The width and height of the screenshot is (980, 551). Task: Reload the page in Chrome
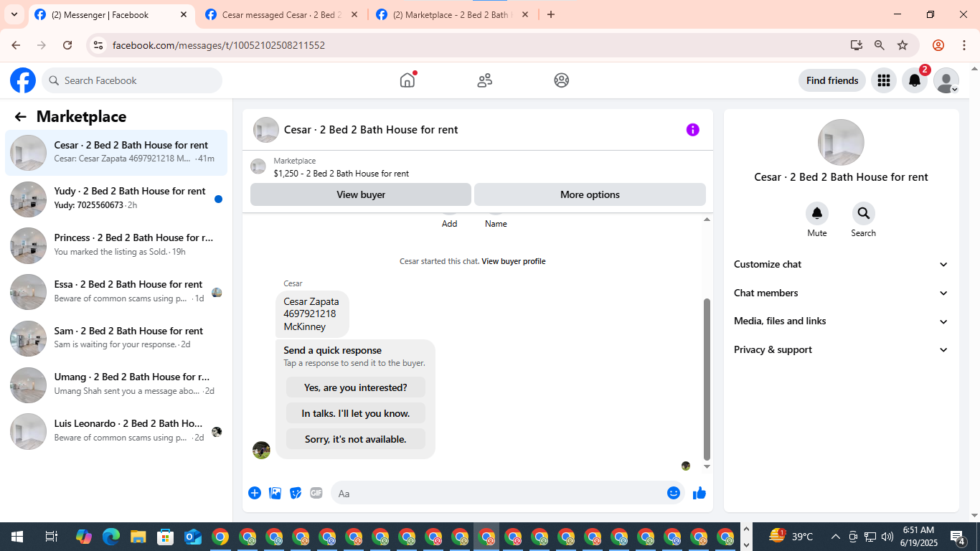click(x=67, y=45)
